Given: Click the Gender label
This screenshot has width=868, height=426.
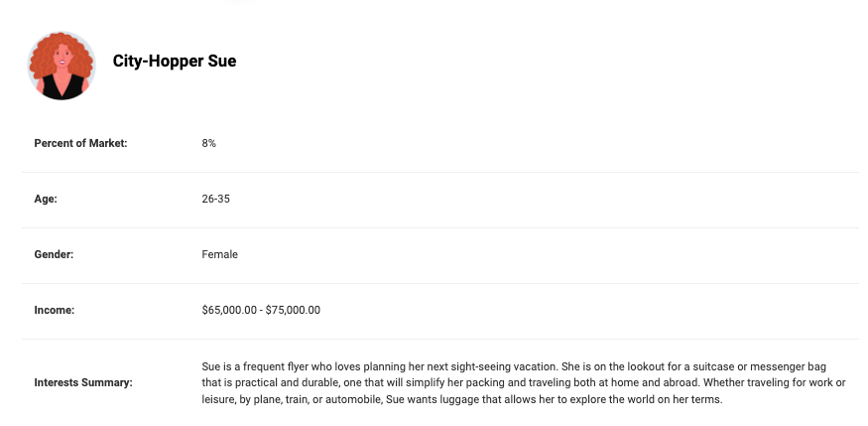Looking at the screenshot, I should coord(54,254).
